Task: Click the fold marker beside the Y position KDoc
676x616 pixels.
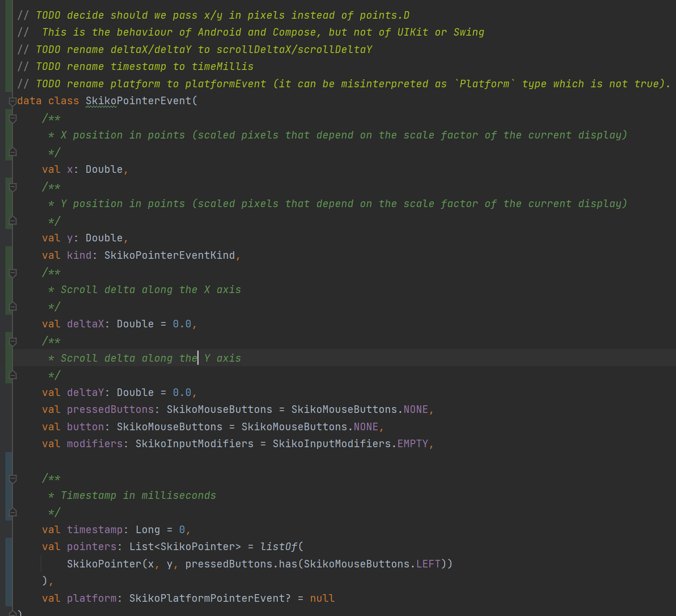Action: pos(12,187)
